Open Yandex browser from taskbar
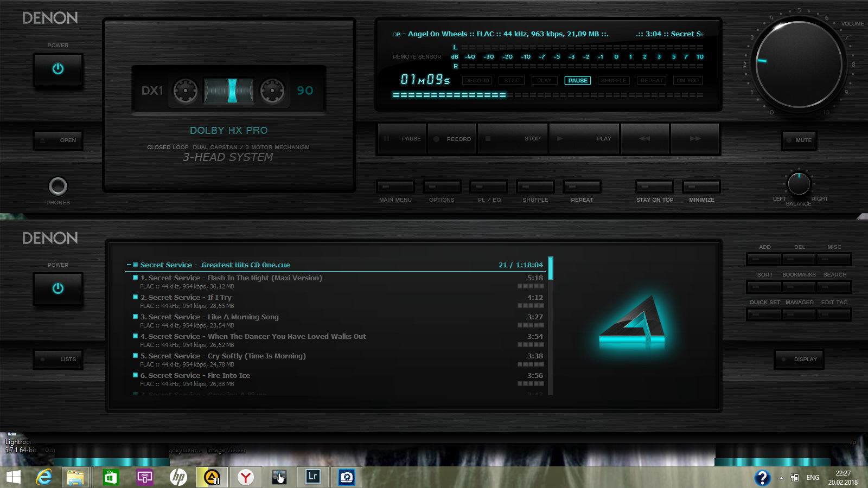The width and height of the screenshot is (868, 488). point(246,477)
